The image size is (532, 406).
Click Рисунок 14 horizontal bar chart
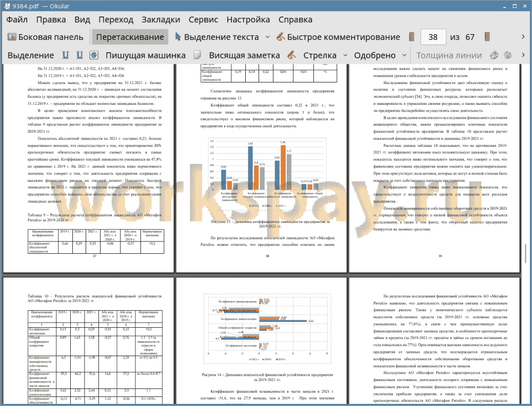click(268, 328)
